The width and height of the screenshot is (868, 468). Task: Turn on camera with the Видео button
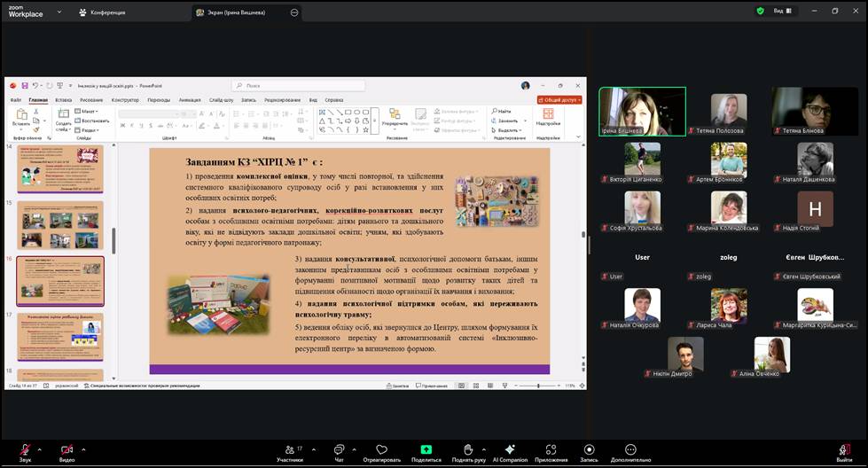coord(66,450)
